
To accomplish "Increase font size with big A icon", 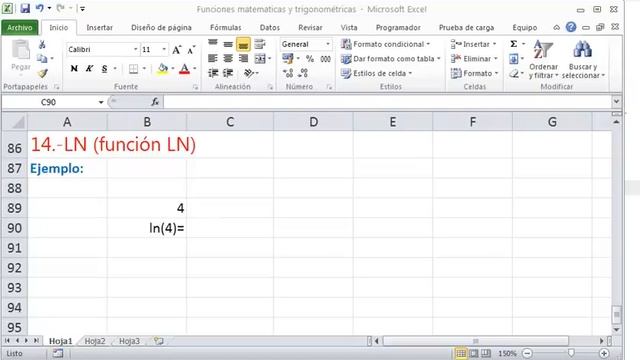I will coord(176,50).
